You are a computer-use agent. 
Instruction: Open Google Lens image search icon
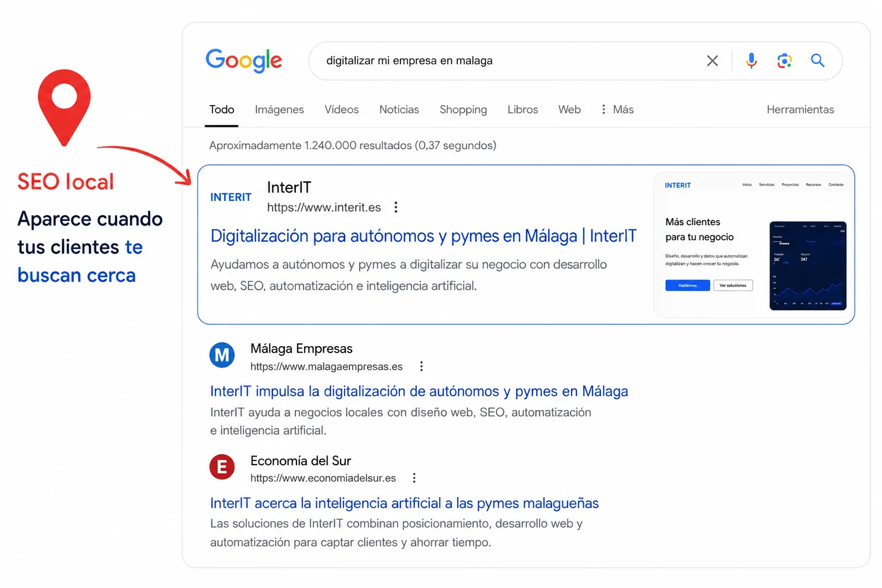pos(784,60)
